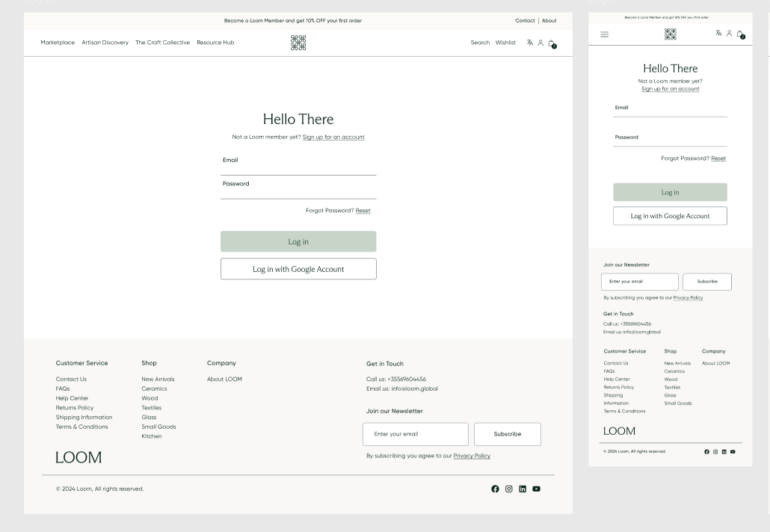Click the Log in button

(x=298, y=241)
